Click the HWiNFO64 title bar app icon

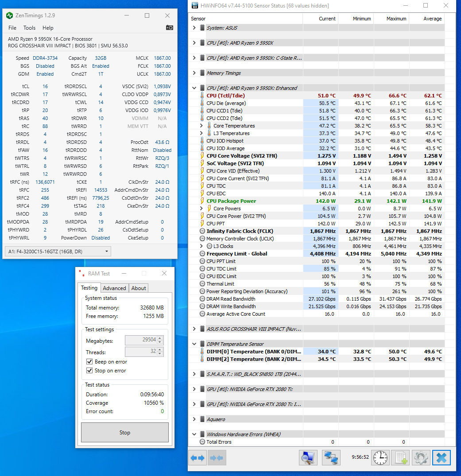tap(195, 5)
